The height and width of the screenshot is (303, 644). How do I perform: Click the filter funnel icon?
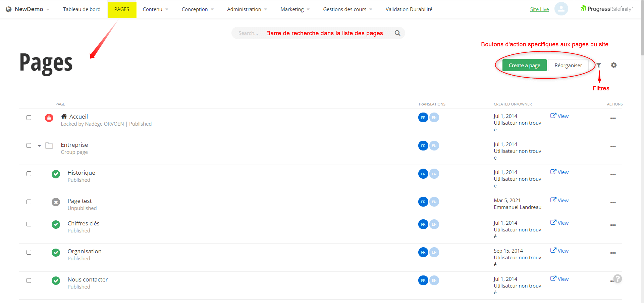click(599, 65)
